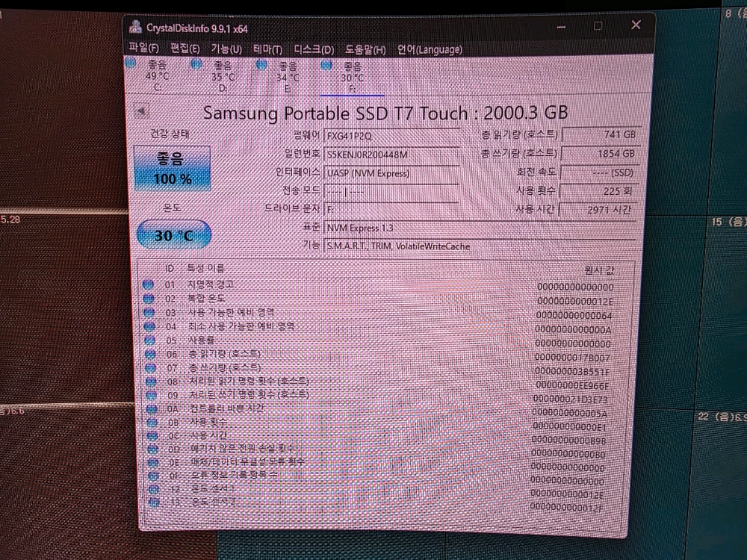
Task: Click the 30 °C temperature button
Action: click(174, 234)
